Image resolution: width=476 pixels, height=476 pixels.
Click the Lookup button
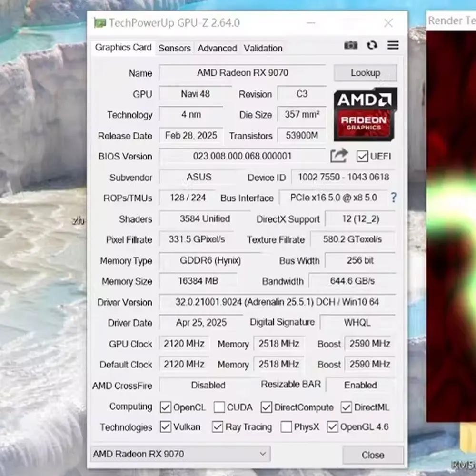pyautogui.click(x=365, y=73)
